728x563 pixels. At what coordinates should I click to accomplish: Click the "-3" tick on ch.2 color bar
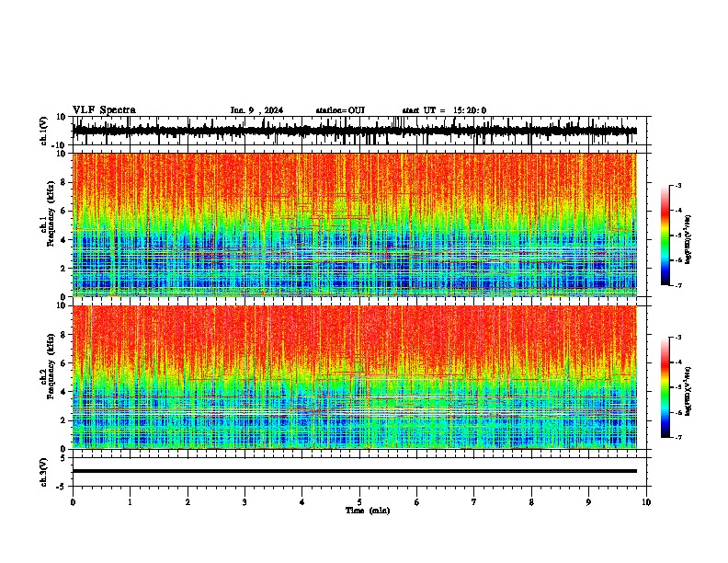click(678, 338)
